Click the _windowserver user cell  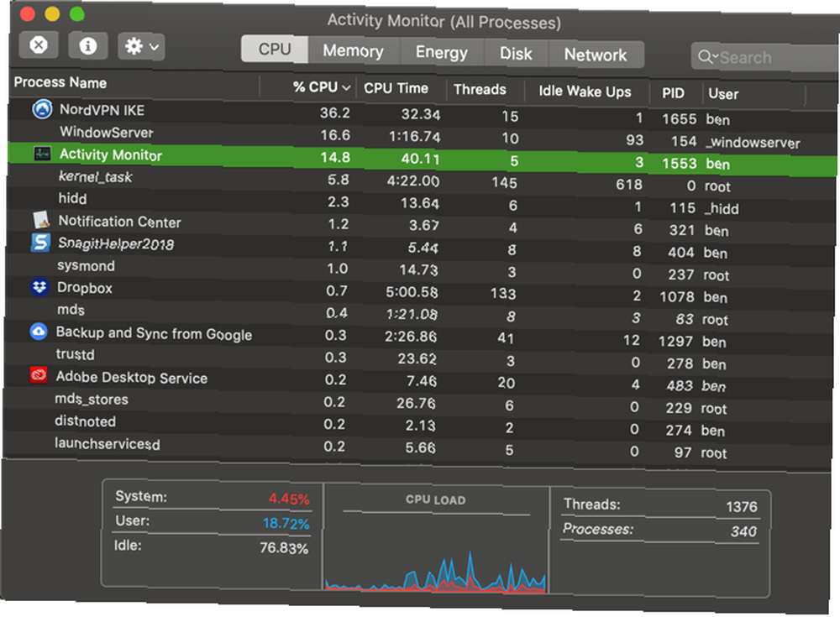[x=753, y=143]
